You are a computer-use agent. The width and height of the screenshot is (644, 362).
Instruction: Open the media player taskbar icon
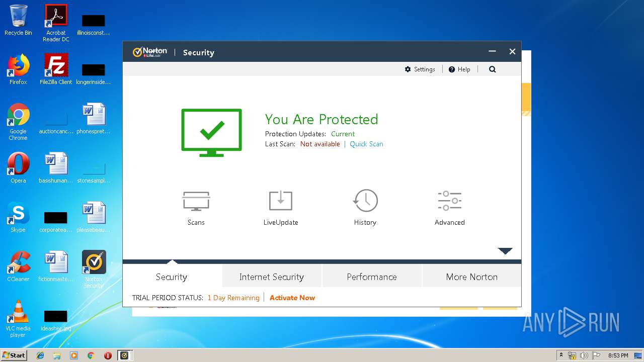[74, 355]
